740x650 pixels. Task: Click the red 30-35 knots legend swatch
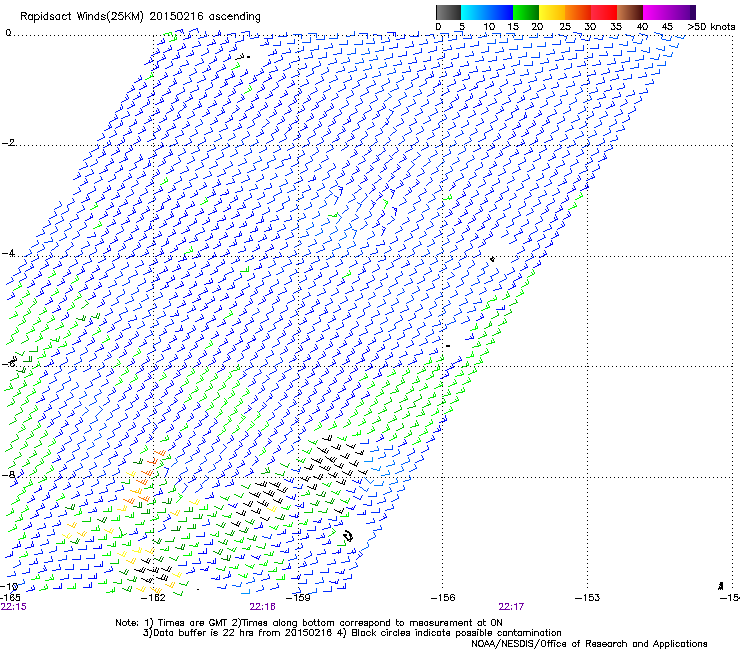pos(604,12)
